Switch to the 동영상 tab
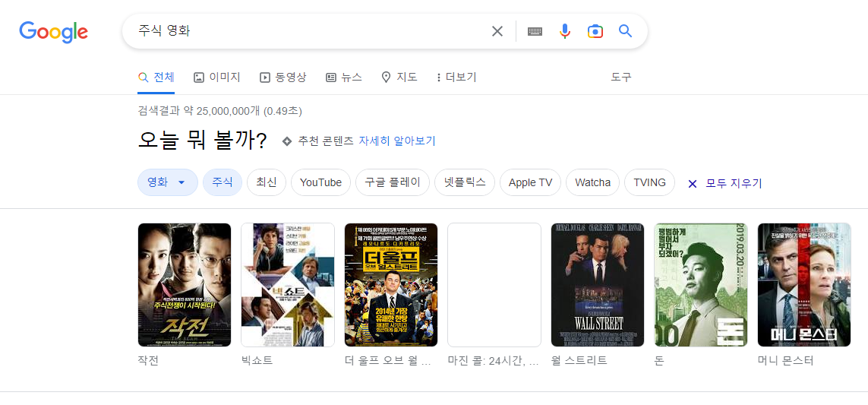This screenshot has width=868, height=405. 282,78
